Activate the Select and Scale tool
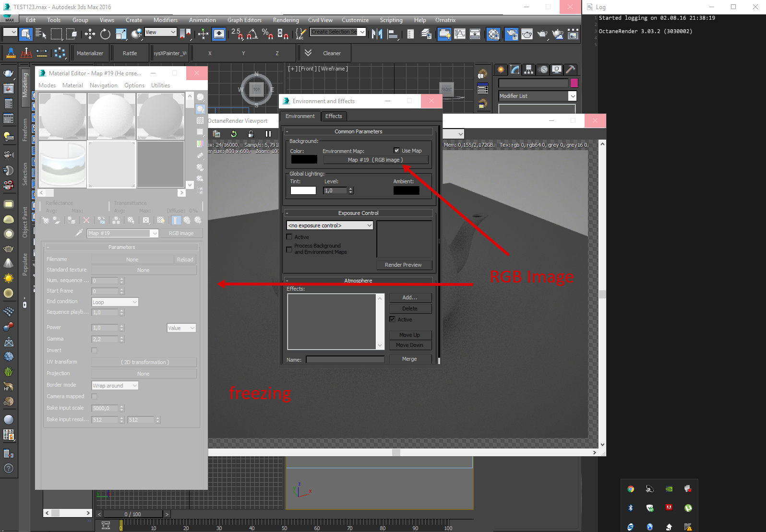Image resolution: width=766 pixels, height=532 pixels. 121,34
